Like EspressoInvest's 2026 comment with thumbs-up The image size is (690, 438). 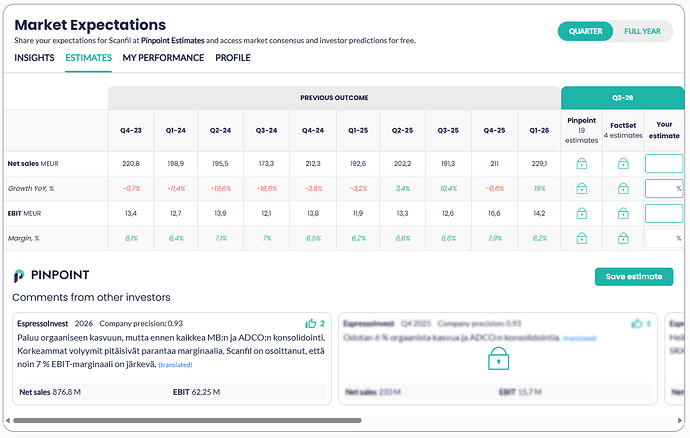311,324
